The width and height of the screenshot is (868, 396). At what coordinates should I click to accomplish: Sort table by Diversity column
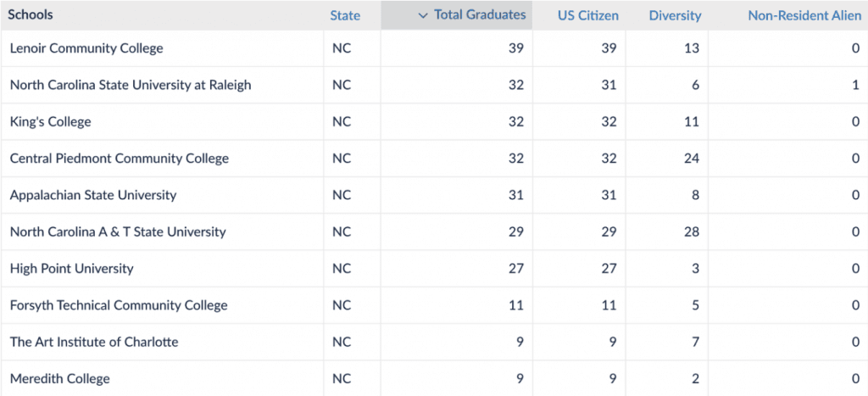(x=675, y=15)
